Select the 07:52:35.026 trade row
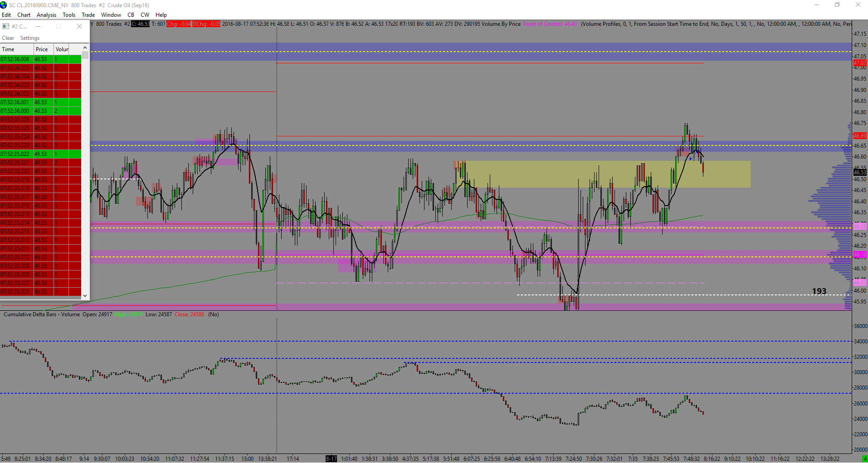868x463 pixels. point(41,120)
